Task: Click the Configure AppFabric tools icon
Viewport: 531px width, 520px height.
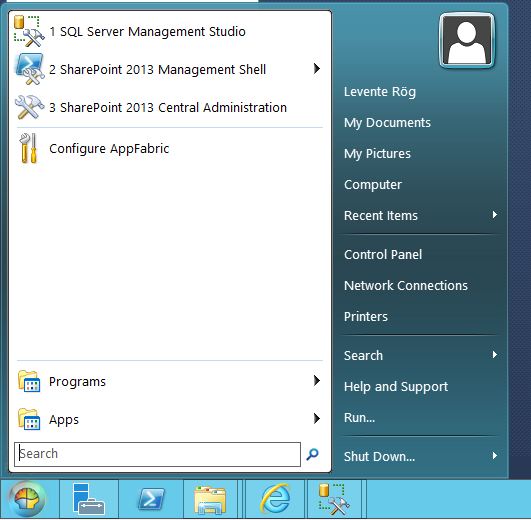Action: [28, 148]
